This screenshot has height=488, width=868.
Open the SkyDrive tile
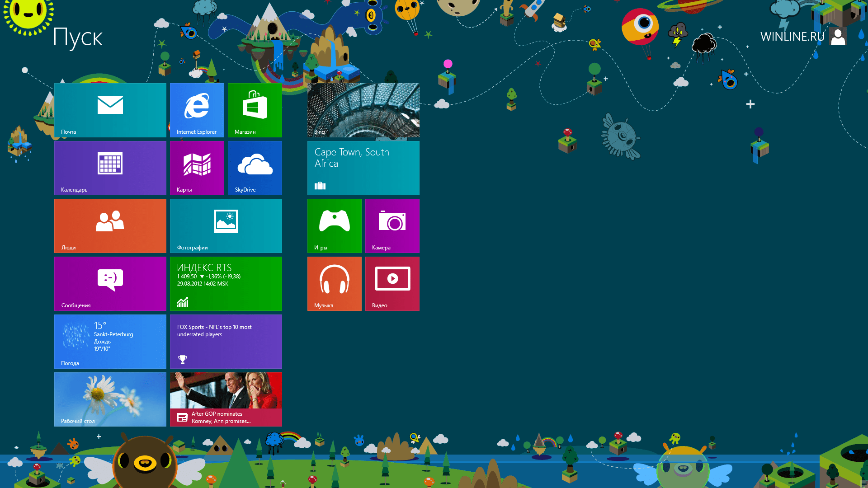pyautogui.click(x=255, y=168)
